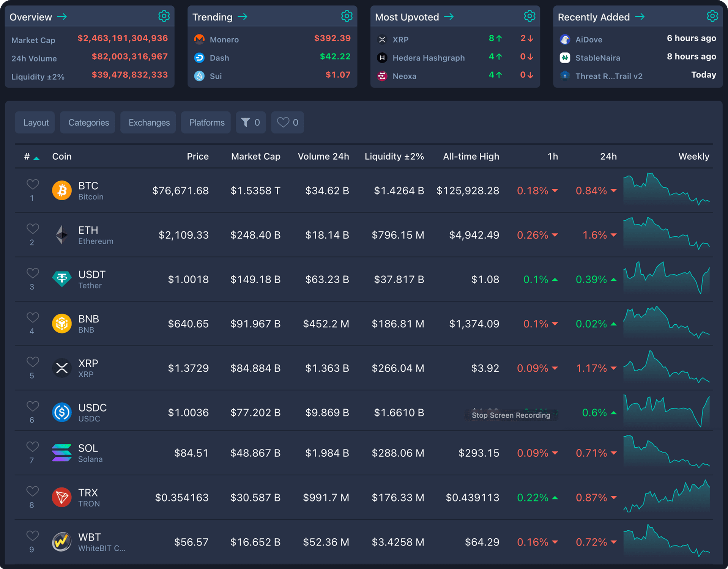The height and width of the screenshot is (569, 728).
Task: Sort table by Liquidity ±2% column
Action: pos(394,156)
